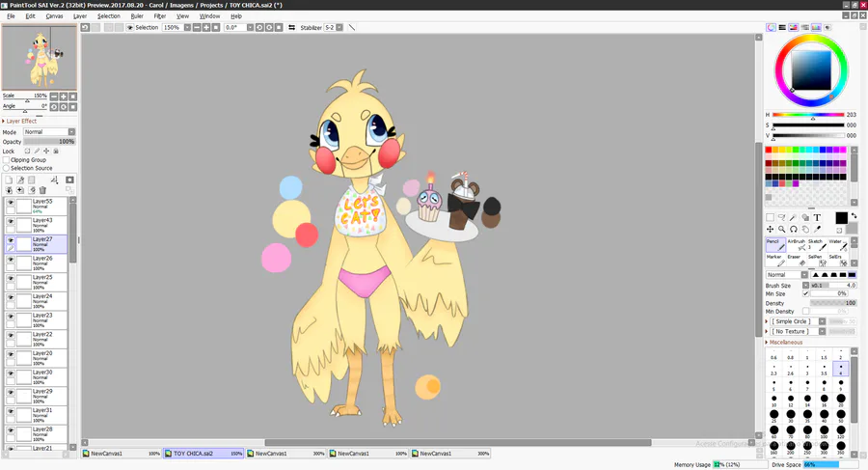Open the Brush Size multiplier dropdown
Screen dimensions: 868x470
[x=806, y=285]
